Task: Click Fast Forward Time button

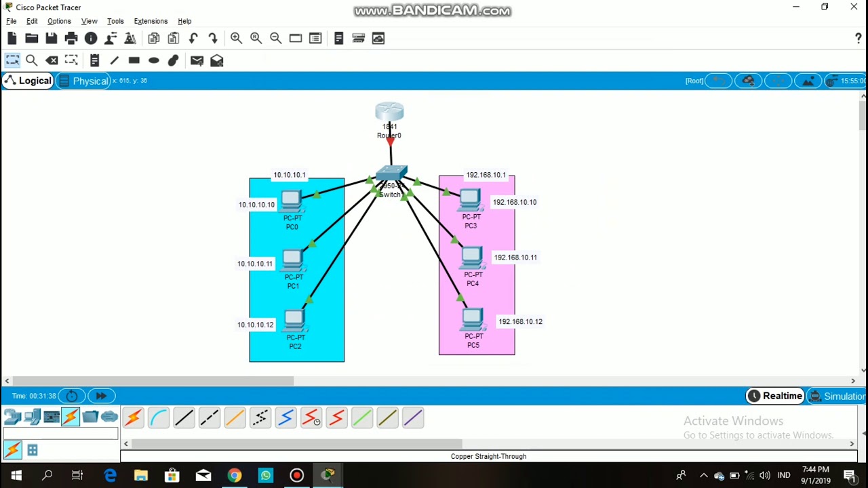Action: 101,396
